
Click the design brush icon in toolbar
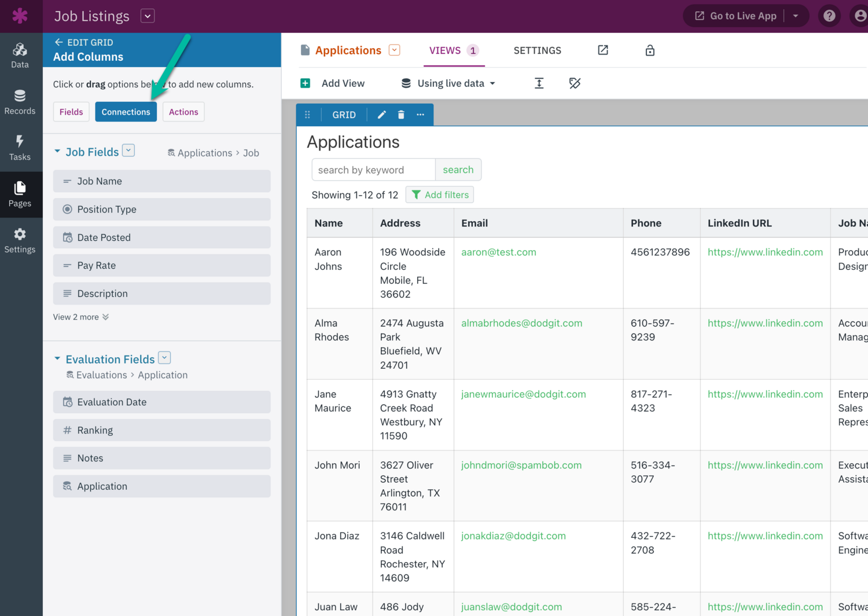click(575, 83)
